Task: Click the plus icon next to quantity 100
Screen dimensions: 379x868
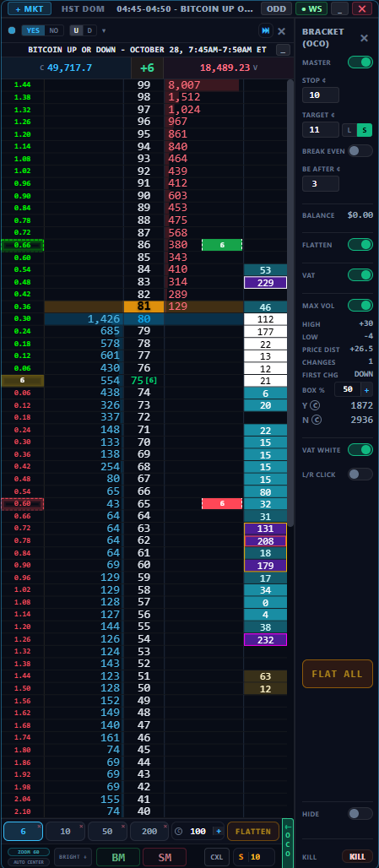Action: [218, 831]
